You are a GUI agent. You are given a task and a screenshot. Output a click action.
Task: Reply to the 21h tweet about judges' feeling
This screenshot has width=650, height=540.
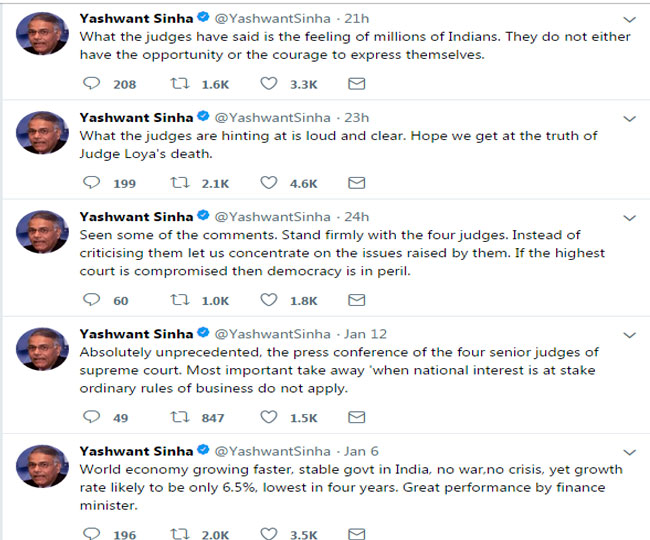(x=91, y=84)
